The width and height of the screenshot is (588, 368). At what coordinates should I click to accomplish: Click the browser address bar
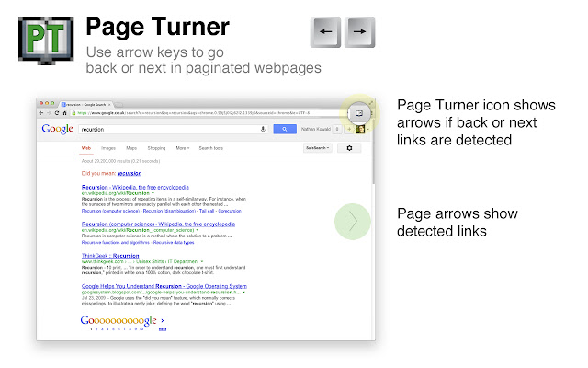pyautogui.click(x=209, y=113)
